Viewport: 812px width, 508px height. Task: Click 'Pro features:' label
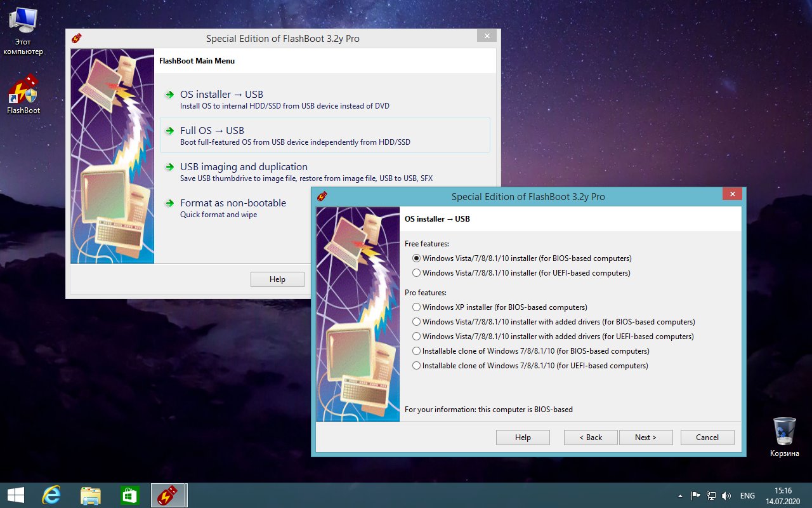(426, 293)
